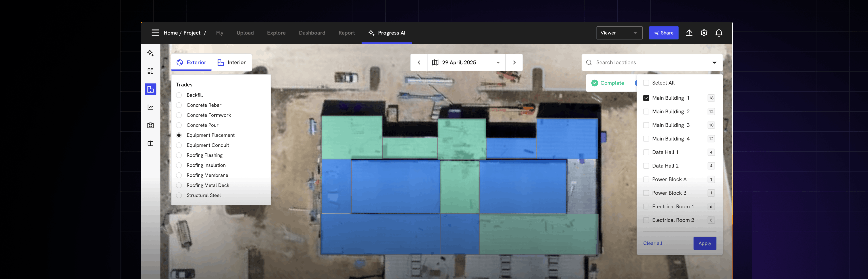The image size is (868, 279).
Task: Open the hamburger menu
Action: (155, 33)
